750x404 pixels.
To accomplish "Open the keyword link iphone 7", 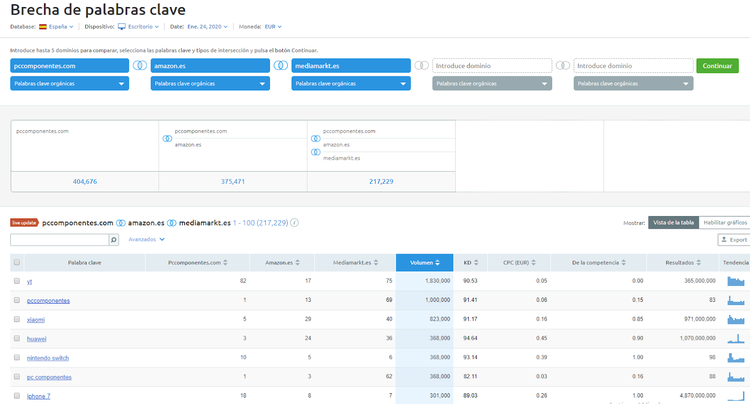I will pos(38,396).
